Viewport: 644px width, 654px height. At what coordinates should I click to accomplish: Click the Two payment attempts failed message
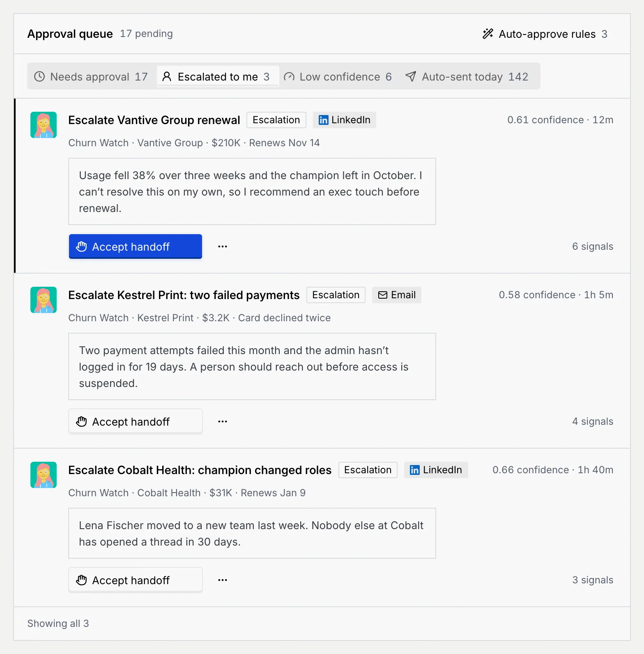click(x=252, y=366)
